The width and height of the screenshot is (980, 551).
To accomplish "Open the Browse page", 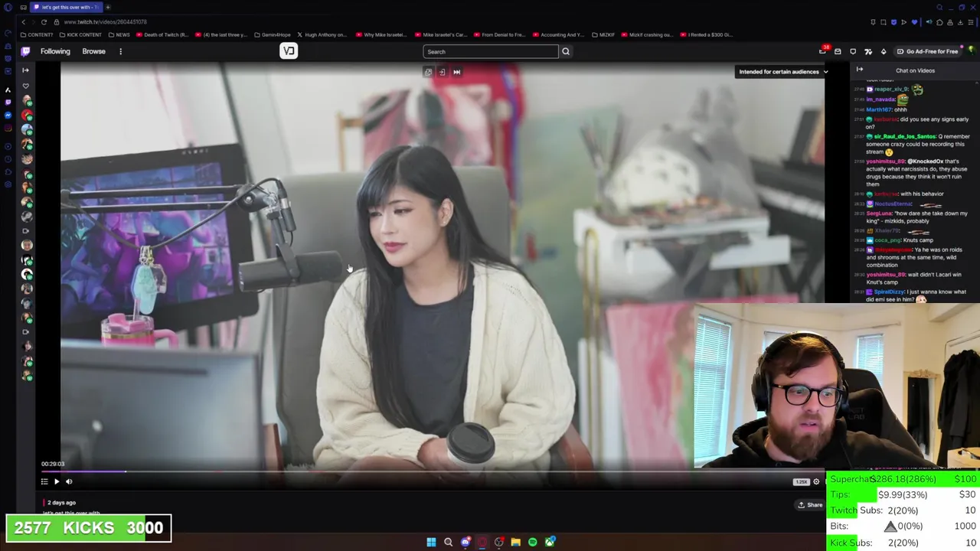I will (x=93, y=51).
